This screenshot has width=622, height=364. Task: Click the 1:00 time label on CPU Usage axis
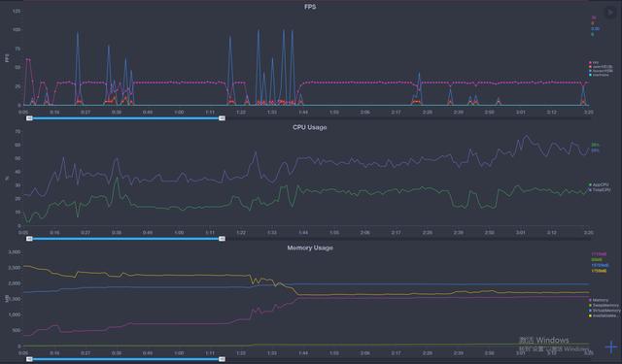[x=179, y=233]
